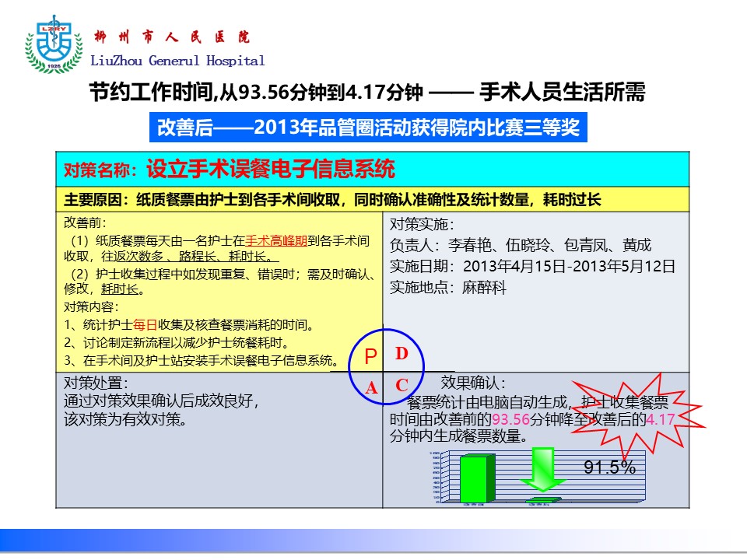Click the LiuZhou Generul Hospital text
The image size is (747, 560).
pos(178,61)
